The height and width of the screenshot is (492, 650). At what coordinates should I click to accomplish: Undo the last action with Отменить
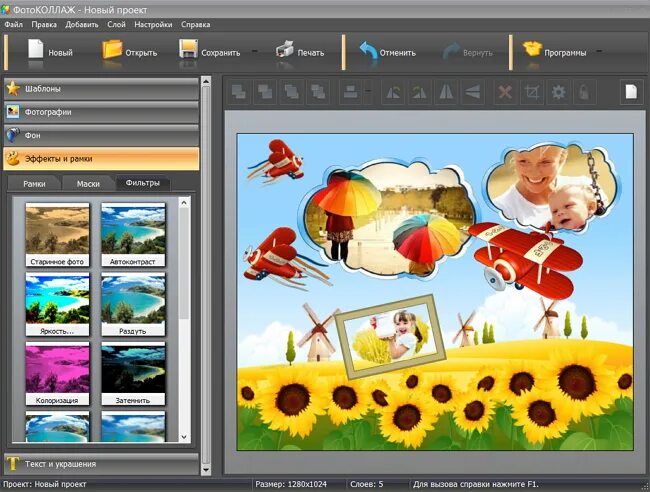click(x=387, y=52)
